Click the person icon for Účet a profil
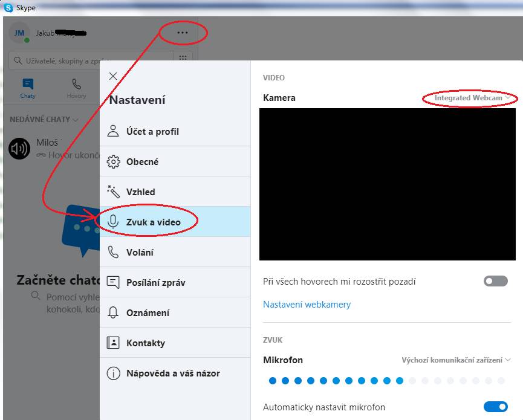Viewport: 523px width, 420px height. [x=113, y=131]
